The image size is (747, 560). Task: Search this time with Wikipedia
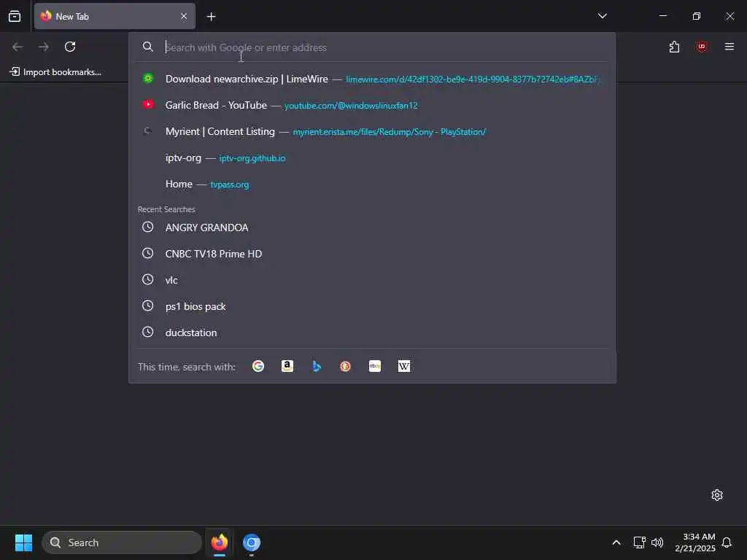click(404, 366)
